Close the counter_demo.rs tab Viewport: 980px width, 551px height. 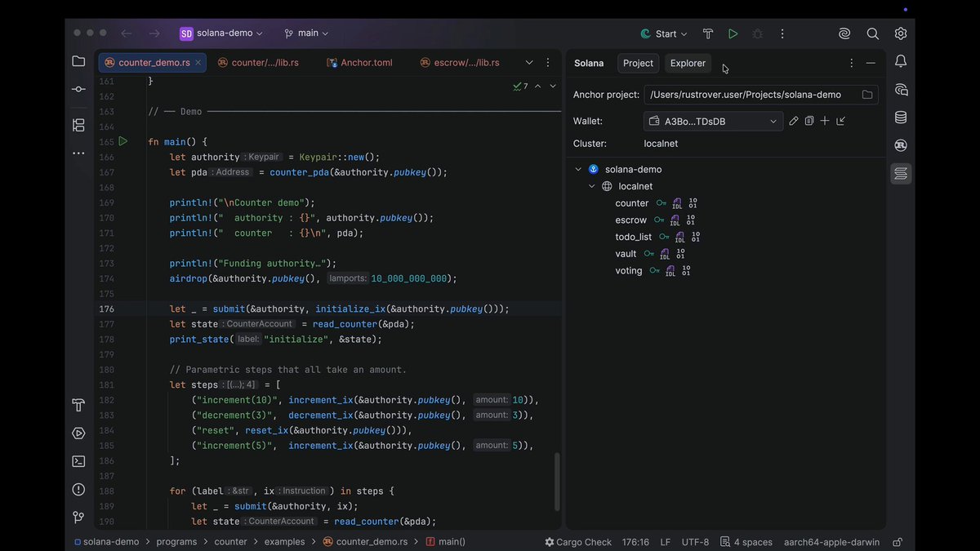(198, 63)
